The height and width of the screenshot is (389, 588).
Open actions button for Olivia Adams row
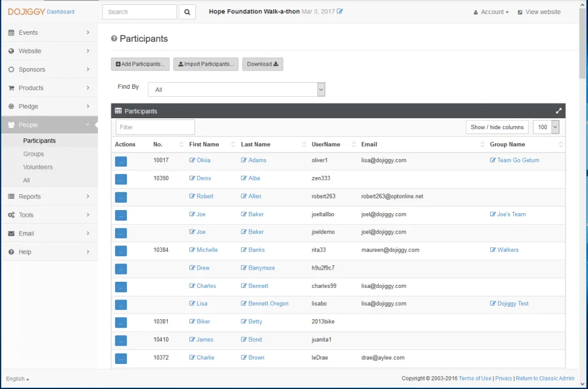(x=121, y=161)
